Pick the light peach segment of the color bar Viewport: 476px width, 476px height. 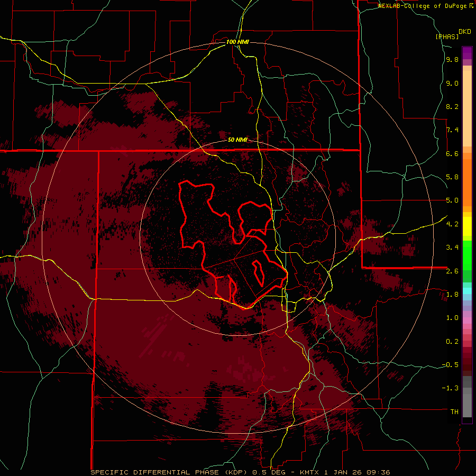pyautogui.click(x=467, y=108)
